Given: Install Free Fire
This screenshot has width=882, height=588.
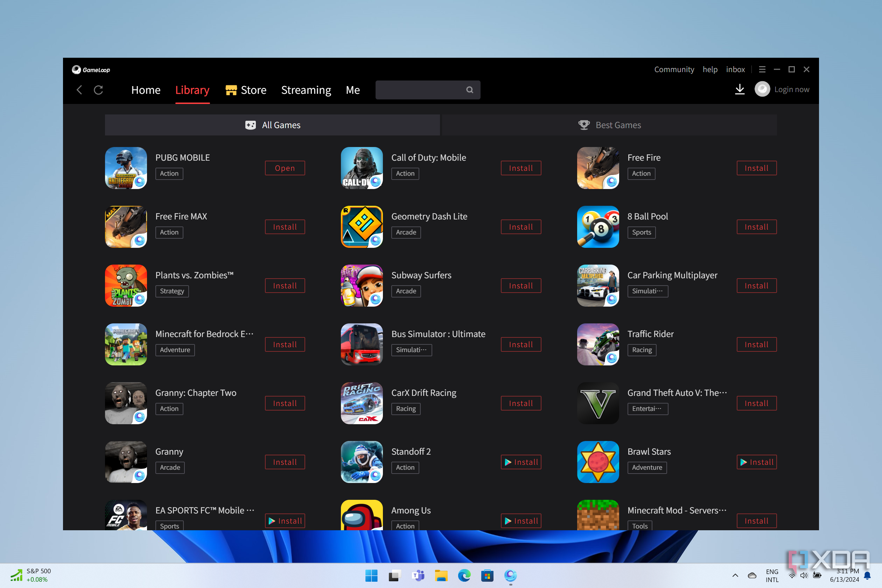Looking at the screenshot, I should pos(756,168).
